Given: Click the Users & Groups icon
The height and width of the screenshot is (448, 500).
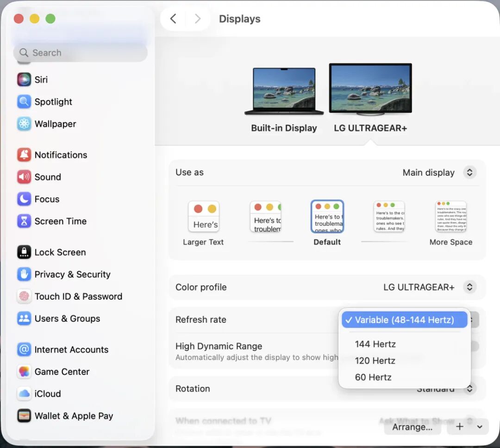Looking at the screenshot, I should (x=24, y=318).
